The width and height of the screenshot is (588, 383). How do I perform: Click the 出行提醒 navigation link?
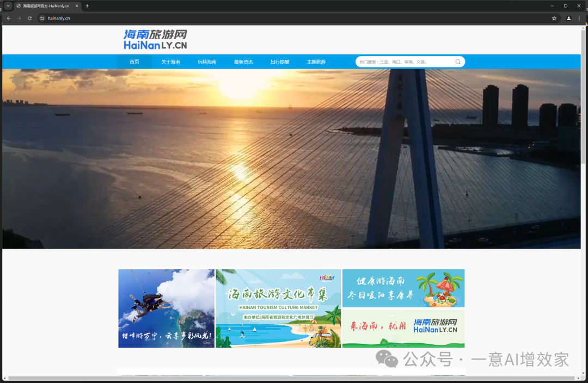click(x=280, y=62)
